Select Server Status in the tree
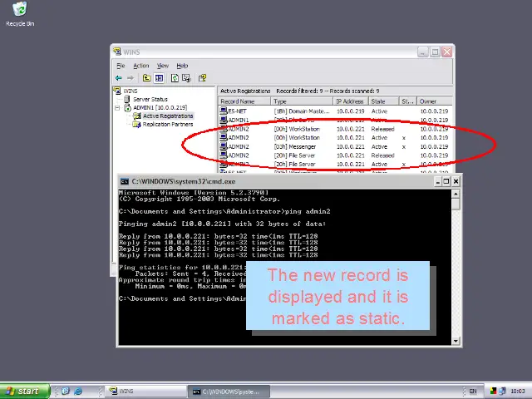This screenshot has width=532, height=399. coord(150,99)
